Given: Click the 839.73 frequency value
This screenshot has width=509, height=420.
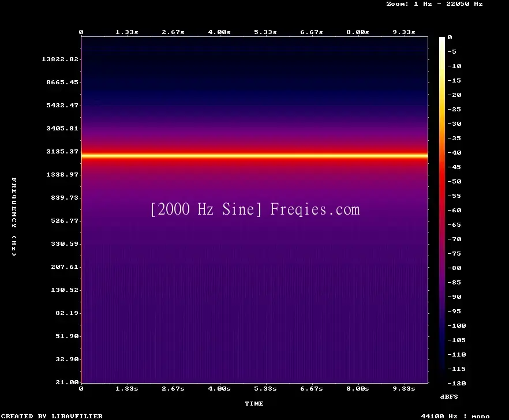Looking at the screenshot, I should (x=65, y=198).
